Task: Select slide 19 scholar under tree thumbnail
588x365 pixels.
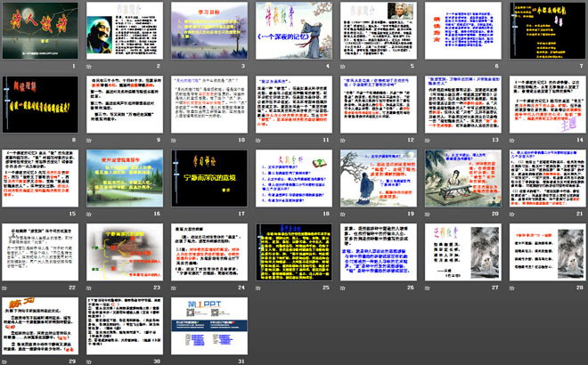Action: tap(379, 178)
